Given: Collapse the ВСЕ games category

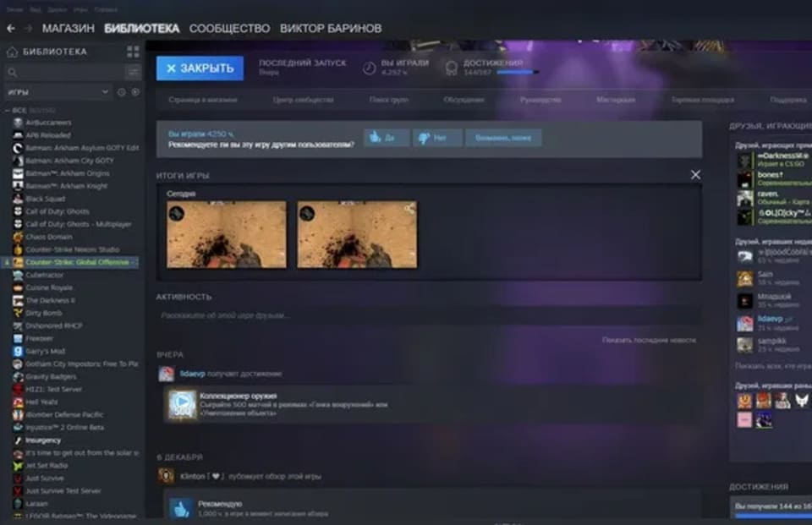Looking at the screenshot, I should click(x=8, y=110).
